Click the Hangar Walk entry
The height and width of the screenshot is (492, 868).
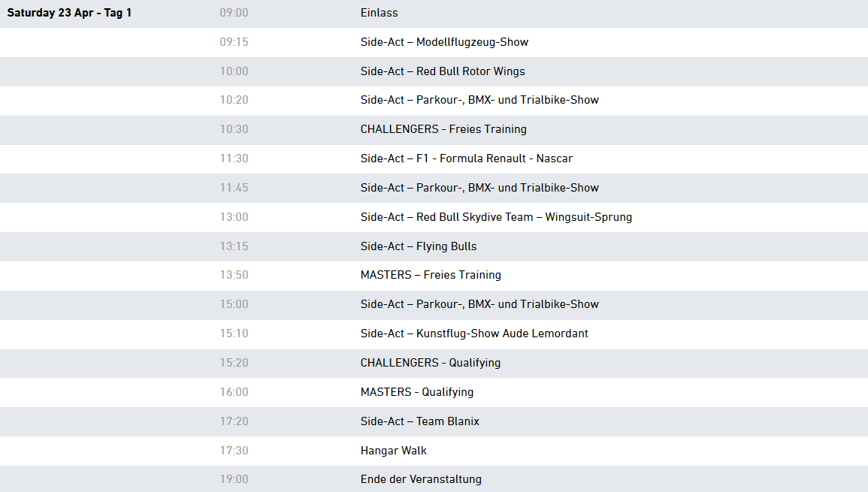tap(394, 451)
